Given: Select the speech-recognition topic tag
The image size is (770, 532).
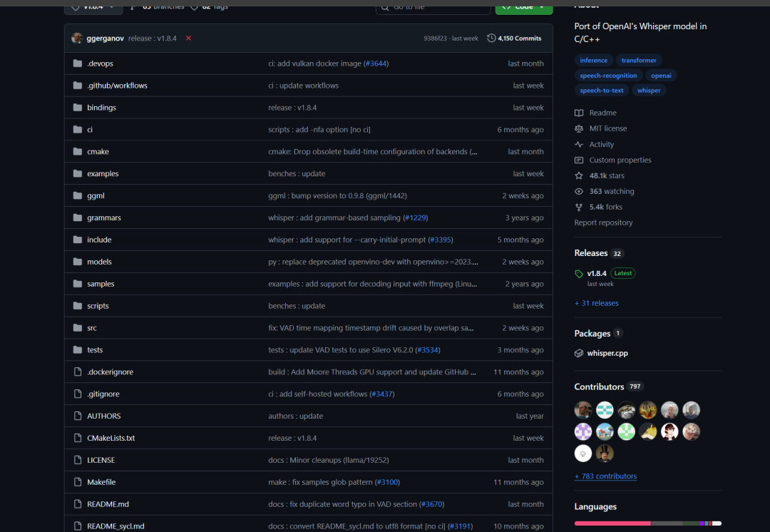Looking at the screenshot, I should pyautogui.click(x=608, y=76).
